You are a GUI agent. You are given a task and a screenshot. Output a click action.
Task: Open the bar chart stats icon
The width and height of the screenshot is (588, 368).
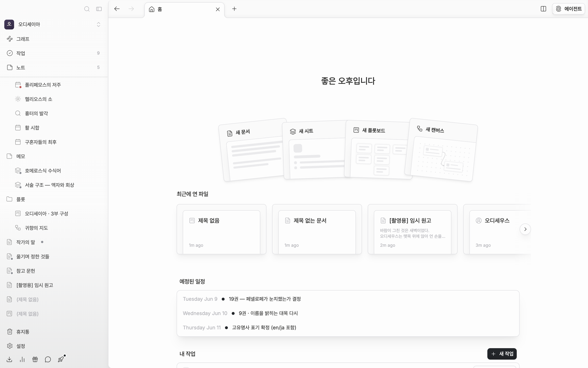(22, 359)
